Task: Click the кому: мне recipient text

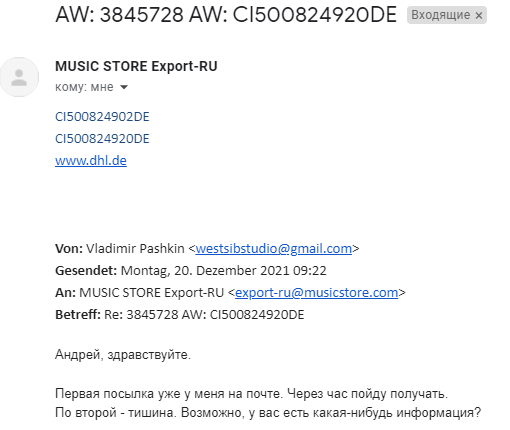Action: (x=84, y=87)
